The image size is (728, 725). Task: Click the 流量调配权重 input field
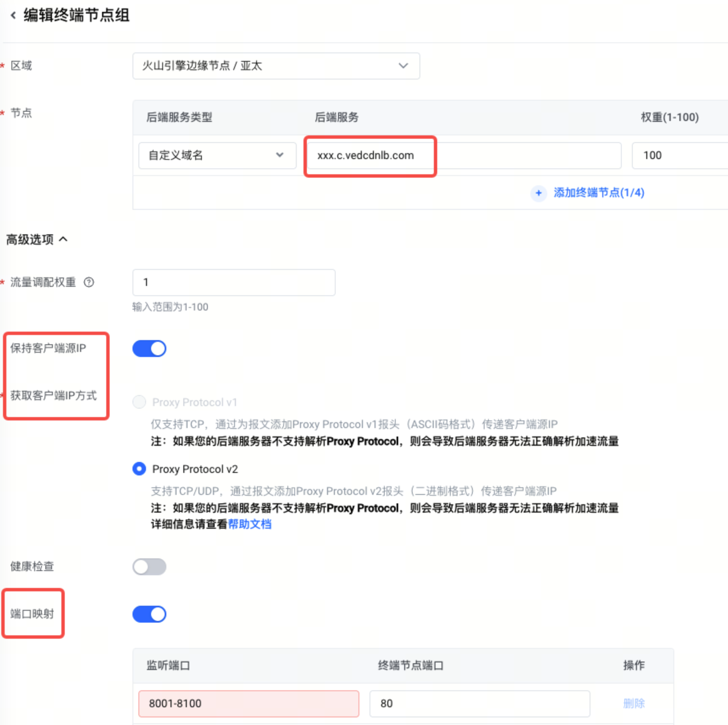click(x=234, y=282)
